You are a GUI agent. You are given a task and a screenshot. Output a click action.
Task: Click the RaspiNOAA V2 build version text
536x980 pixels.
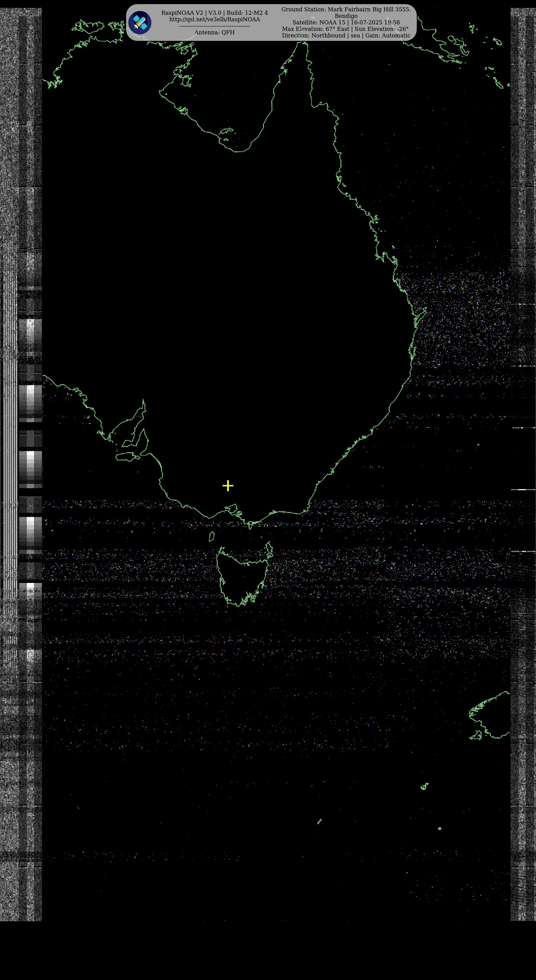[214, 13]
